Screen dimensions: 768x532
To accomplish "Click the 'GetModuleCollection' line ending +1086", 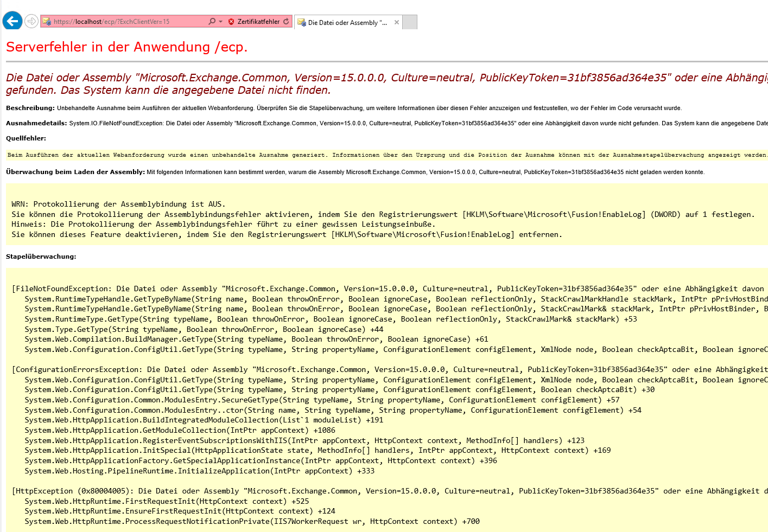I will 180,430.
